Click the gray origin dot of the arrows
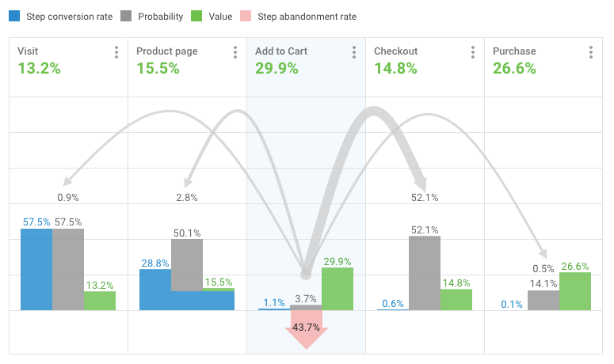614x364 pixels. click(x=306, y=275)
